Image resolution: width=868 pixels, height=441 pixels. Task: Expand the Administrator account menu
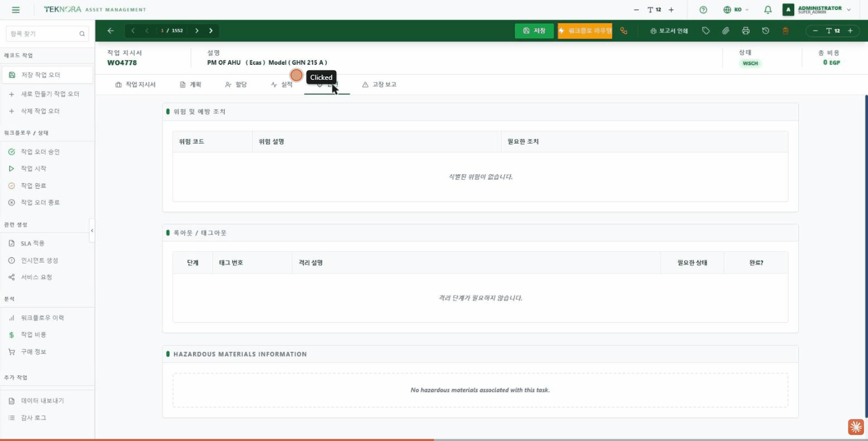(817, 9)
